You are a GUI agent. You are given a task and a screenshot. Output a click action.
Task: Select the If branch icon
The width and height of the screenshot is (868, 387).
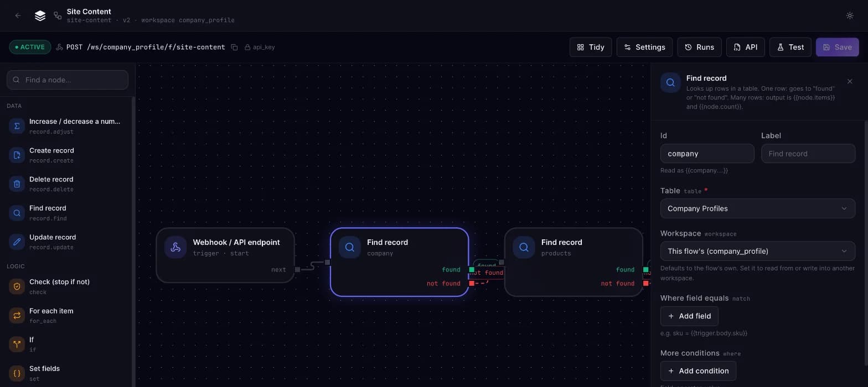pos(17,344)
